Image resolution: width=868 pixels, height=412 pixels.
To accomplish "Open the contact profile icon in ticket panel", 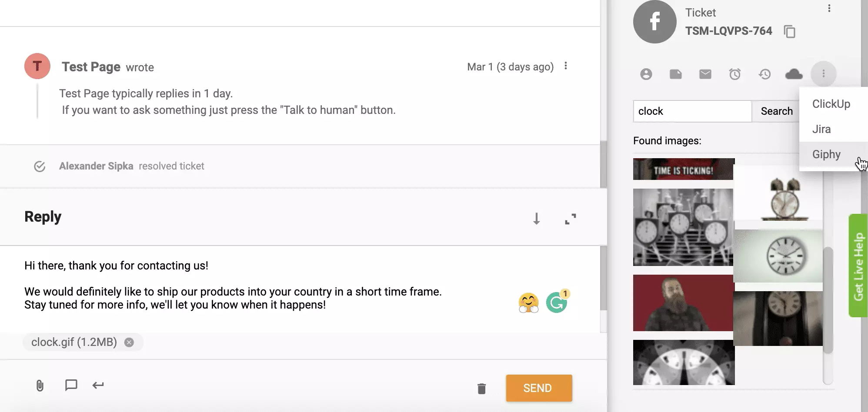I will [x=645, y=74].
